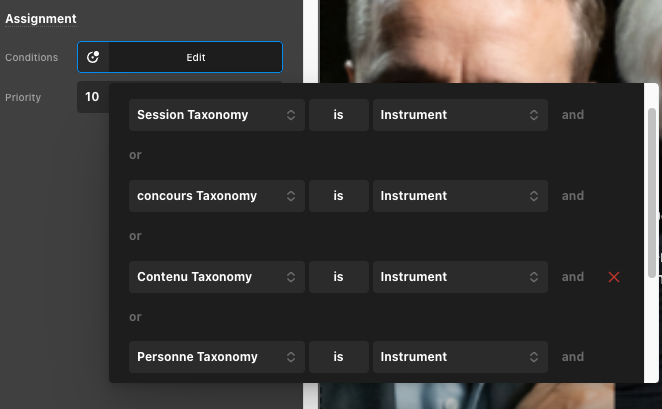662x409 pixels.
Task: Open the Session Taxonomy dropdown
Action: coord(216,115)
